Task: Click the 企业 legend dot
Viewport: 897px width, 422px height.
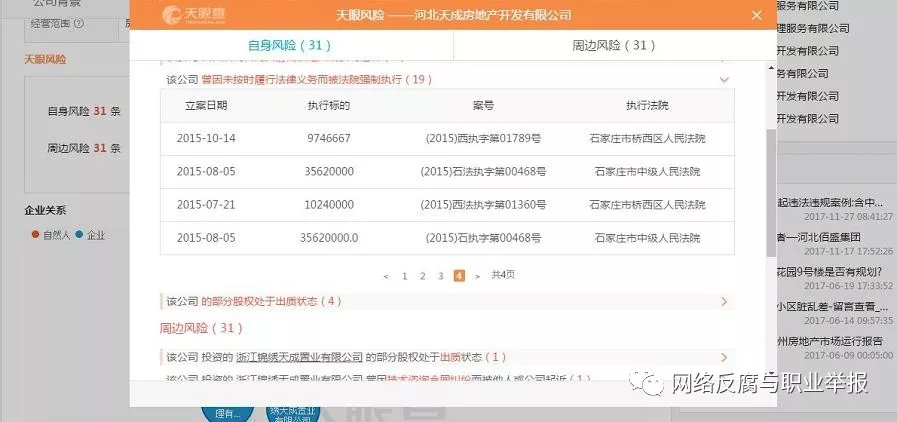Action: pyautogui.click(x=79, y=234)
